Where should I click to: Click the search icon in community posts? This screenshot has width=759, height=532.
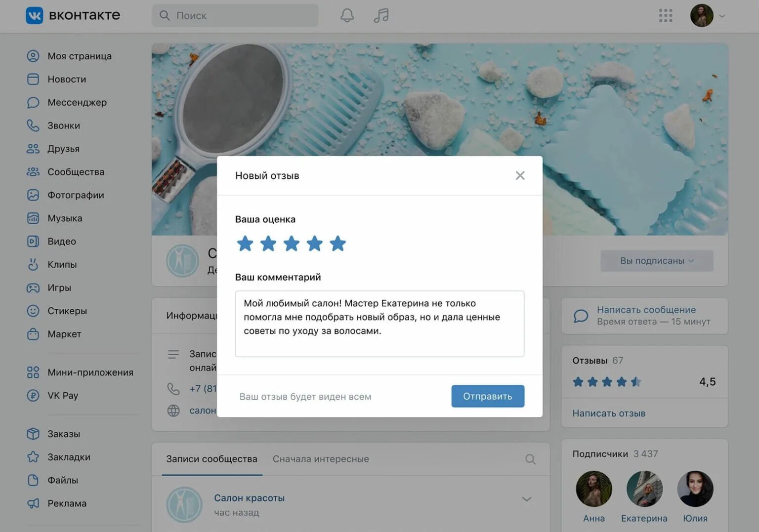click(530, 460)
